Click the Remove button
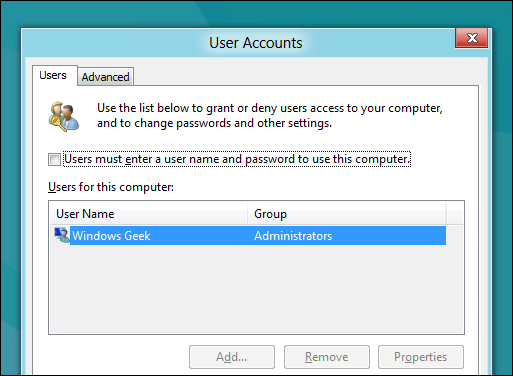 [327, 357]
